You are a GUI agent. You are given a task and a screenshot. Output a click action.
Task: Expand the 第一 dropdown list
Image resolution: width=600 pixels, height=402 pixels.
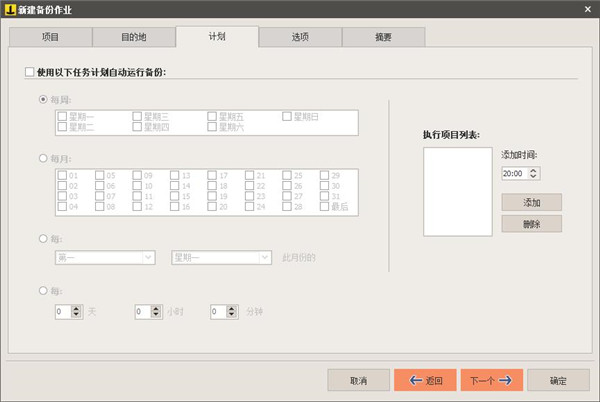pyautogui.click(x=105, y=257)
